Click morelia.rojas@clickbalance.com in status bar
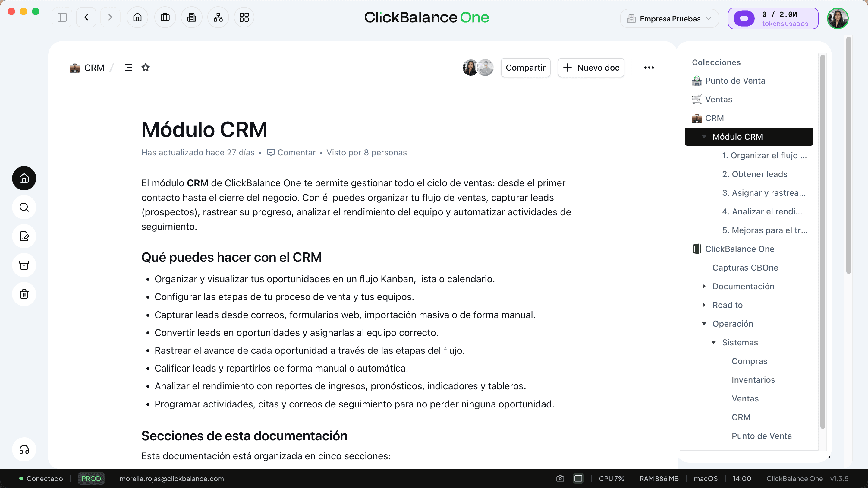This screenshot has height=488, width=868. [171, 479]
